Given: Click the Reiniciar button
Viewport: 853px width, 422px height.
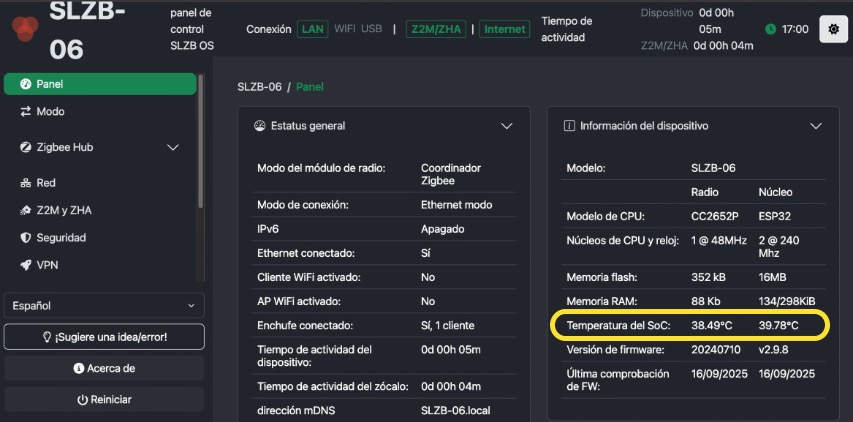Looking at the screenshot, I should click(x=104, y=400).
